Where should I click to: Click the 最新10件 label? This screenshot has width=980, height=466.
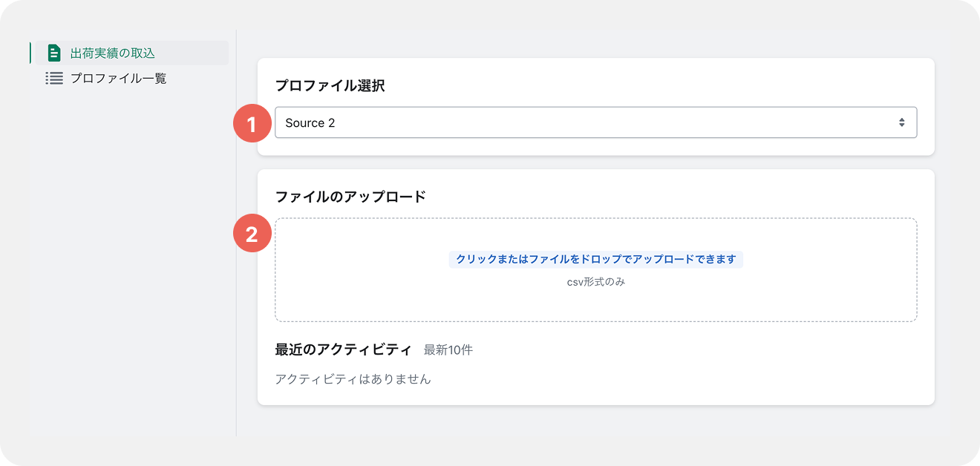(x=448, y=349)
